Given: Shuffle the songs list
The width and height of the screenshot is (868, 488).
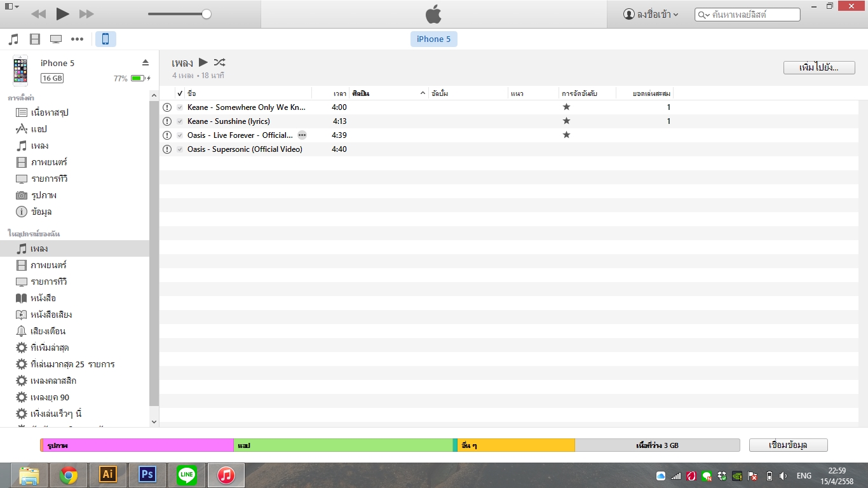Looking at the screenshot, I should (x=220, y=62).
